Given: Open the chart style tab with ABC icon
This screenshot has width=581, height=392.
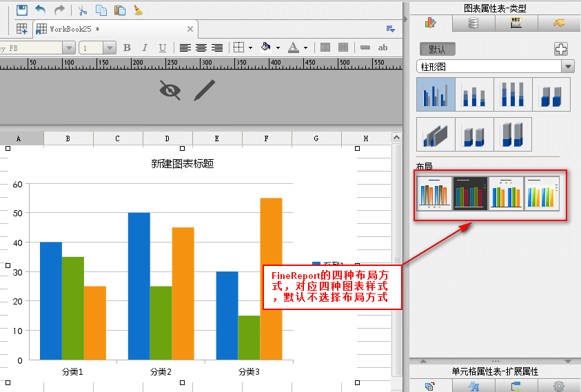Looking at the screenshot, I should click(x=516, y=23).
